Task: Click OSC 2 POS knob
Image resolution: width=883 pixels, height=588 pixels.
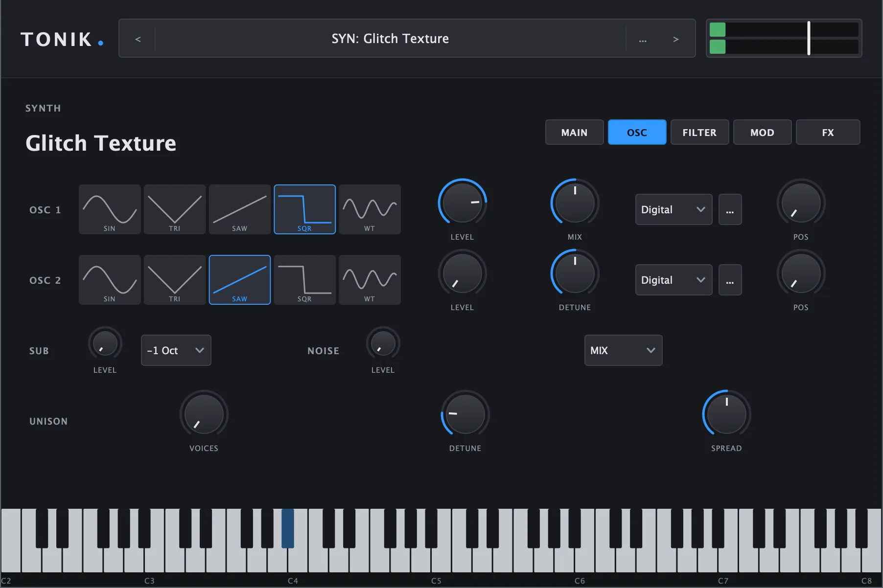Action: [801, 273]
